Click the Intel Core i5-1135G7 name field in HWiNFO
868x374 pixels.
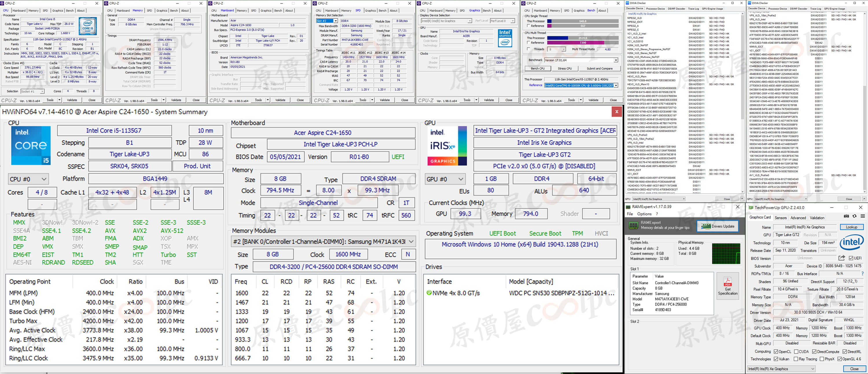pyautogui.click(x=114, y=131)
